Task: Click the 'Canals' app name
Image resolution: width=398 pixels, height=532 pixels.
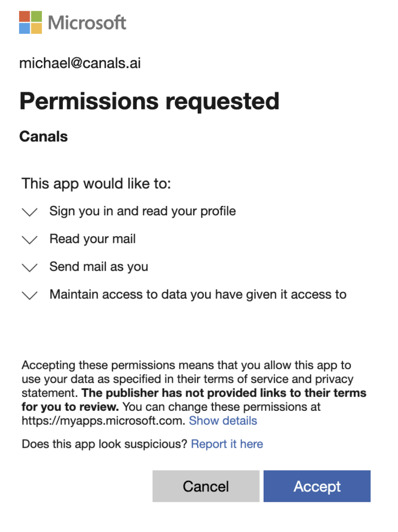Action: point(43,137)
